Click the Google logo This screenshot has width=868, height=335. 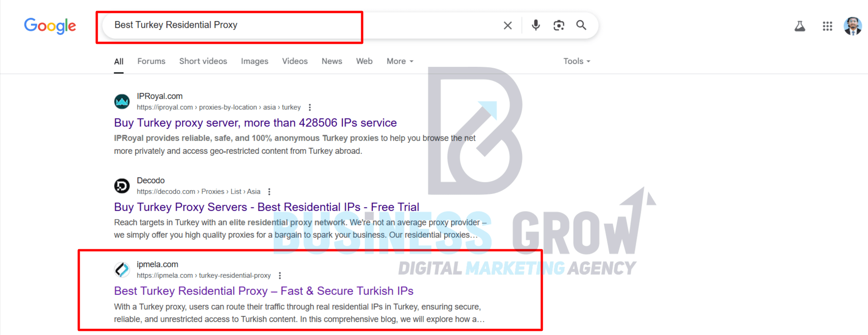coord(50,26)
